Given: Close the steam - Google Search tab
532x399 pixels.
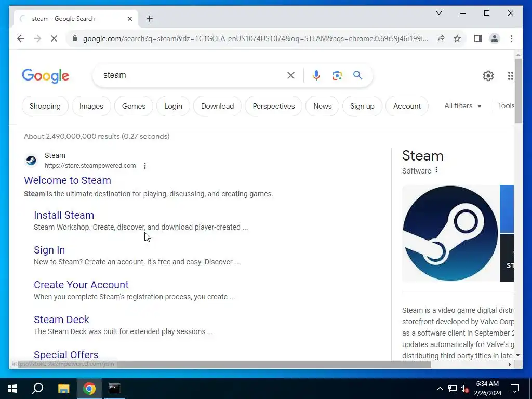Looking at the screenshot, I should [x=129, y=19].
